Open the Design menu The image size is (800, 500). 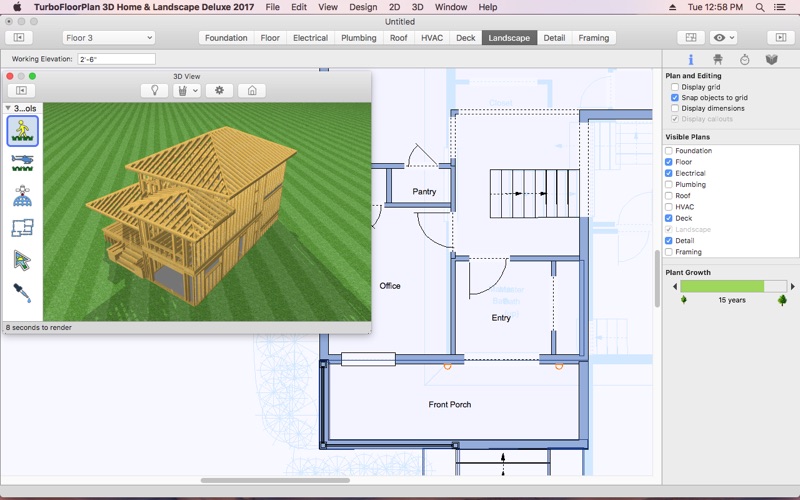[x=363, y=7]
